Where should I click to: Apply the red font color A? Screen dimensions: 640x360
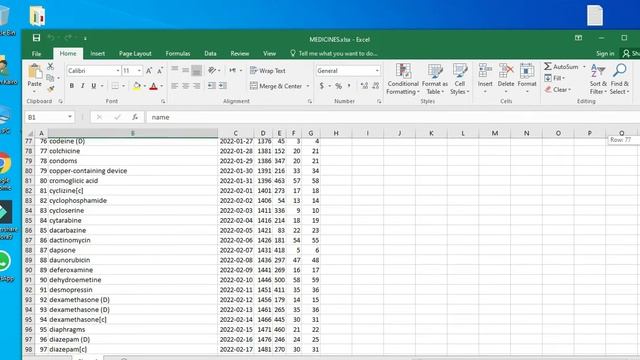153,86
